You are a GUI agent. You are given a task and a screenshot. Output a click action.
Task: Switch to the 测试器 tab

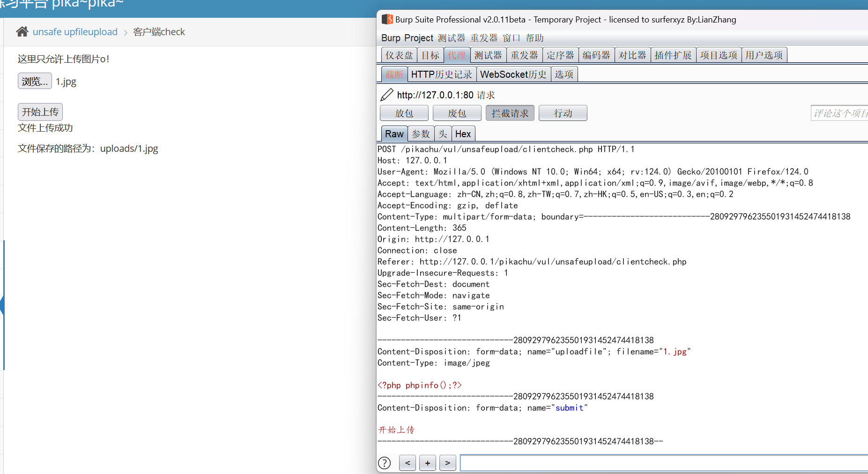(x=488, y=55)
